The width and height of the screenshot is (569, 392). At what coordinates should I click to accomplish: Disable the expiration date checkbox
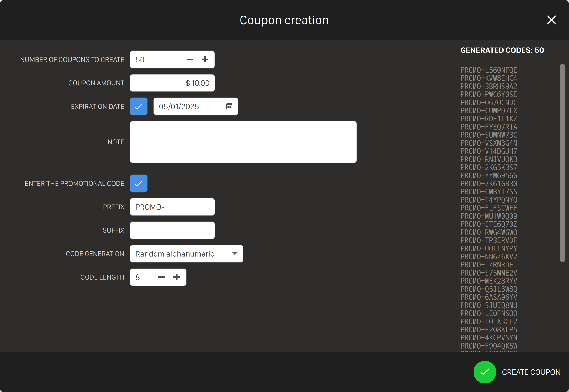[139, 106]
